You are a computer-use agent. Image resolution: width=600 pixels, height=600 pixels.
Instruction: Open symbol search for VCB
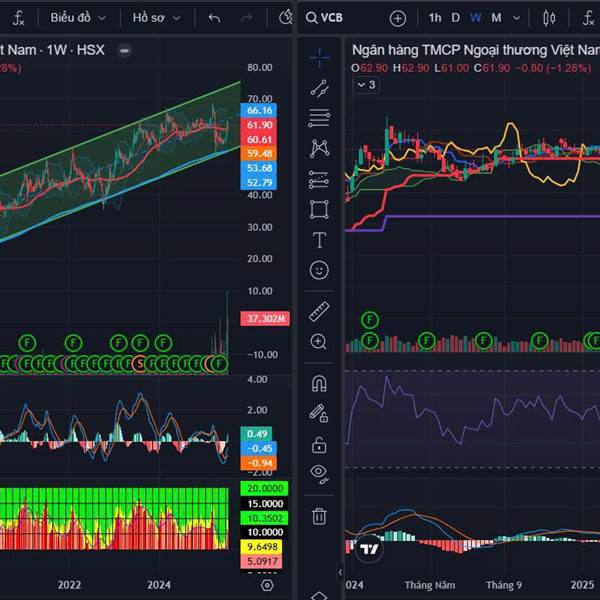click(x=324, y=18)
